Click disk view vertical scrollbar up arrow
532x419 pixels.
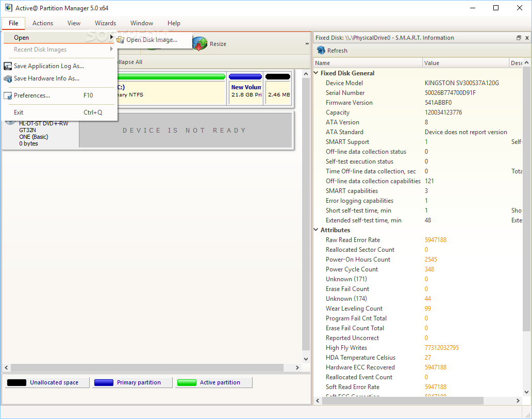coord(306,74)
